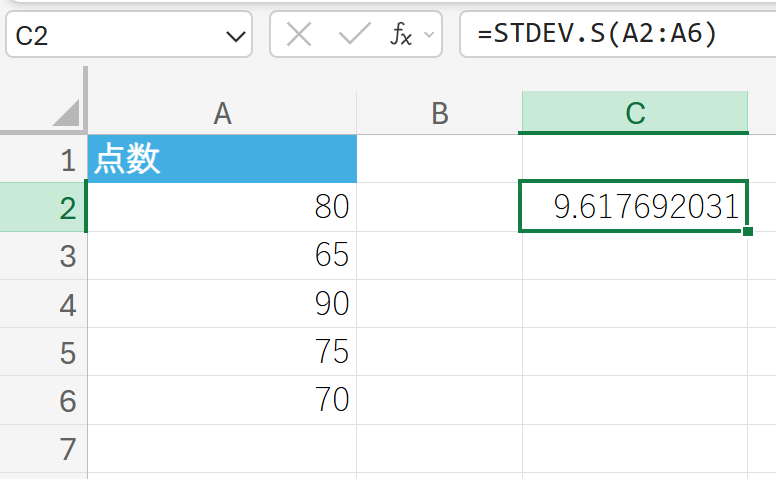
Task: Expand the Name Box dropdown arrow
Action: [x=236, y=37]
